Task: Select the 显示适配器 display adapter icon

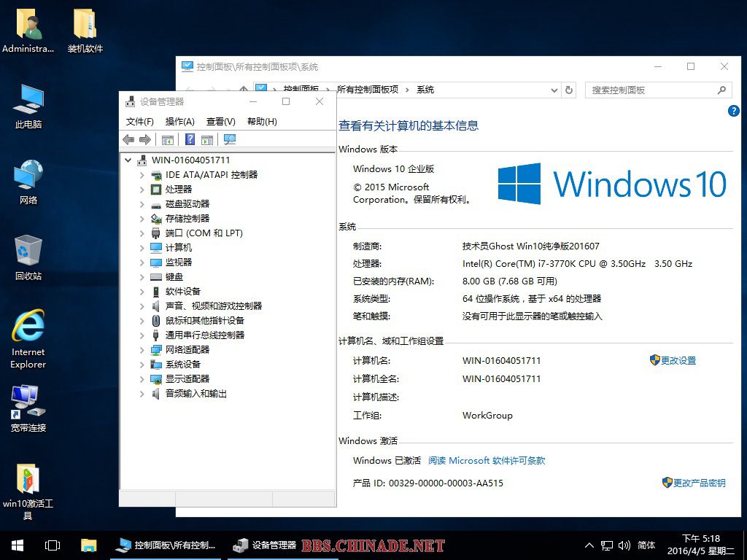Action: [156, 379]
